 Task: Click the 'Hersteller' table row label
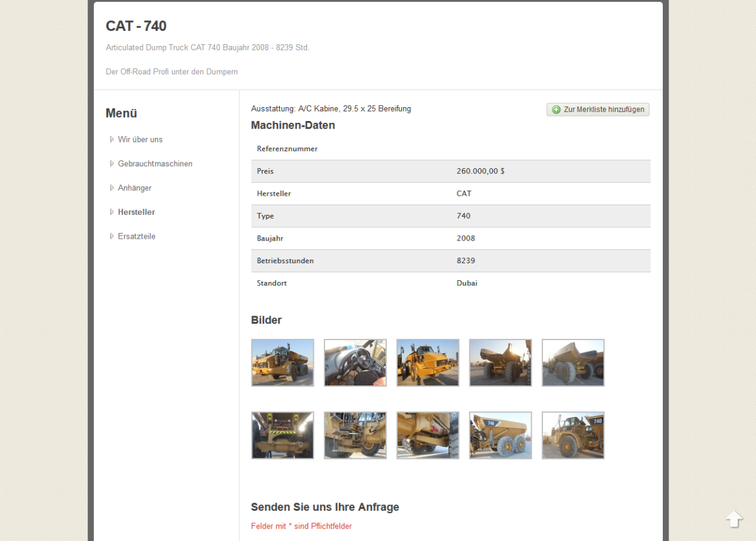274,193
